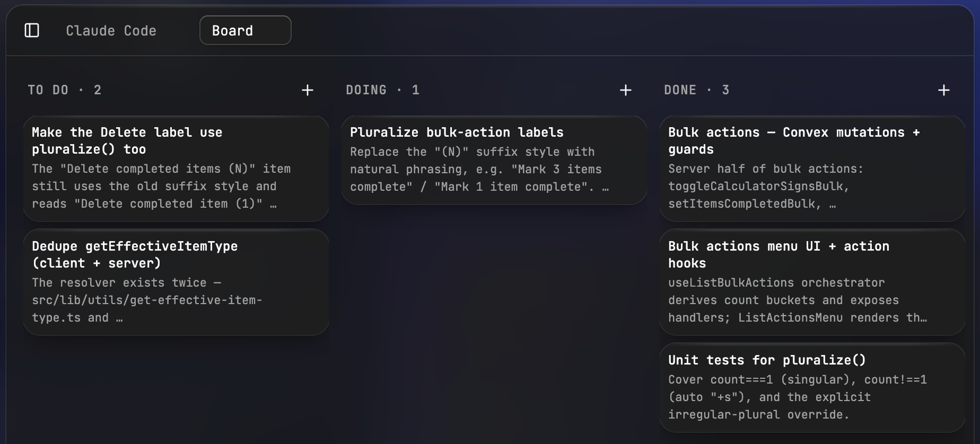Add a card to DONE column
This screenshot has height=444, width=980.
click(944, 90)
